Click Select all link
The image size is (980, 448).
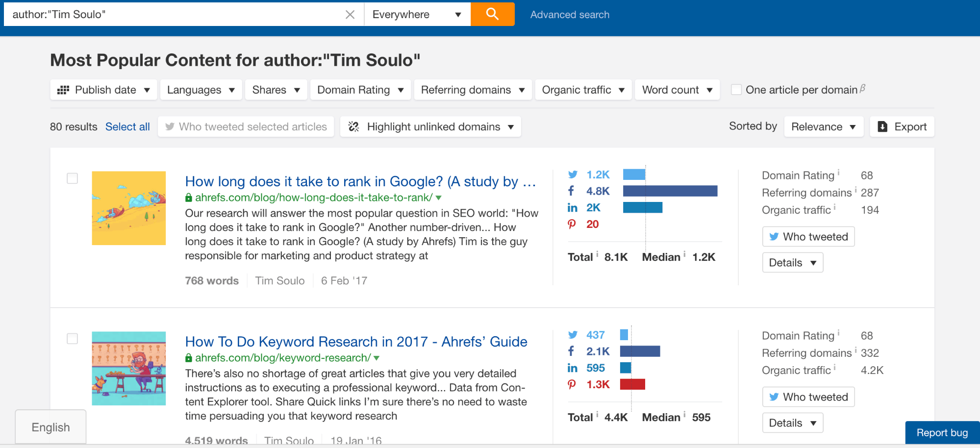point(127,126)
